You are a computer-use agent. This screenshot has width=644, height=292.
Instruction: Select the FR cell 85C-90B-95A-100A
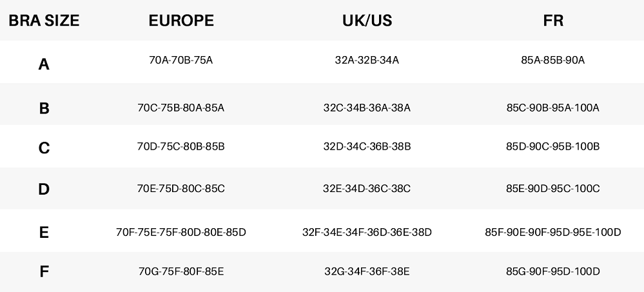point(553,108)
